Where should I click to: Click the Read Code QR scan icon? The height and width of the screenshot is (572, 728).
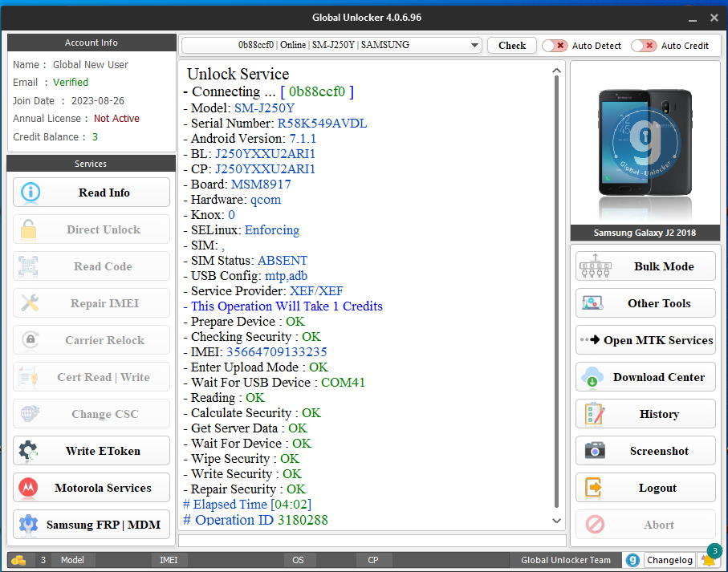click(x=28, y=266)
